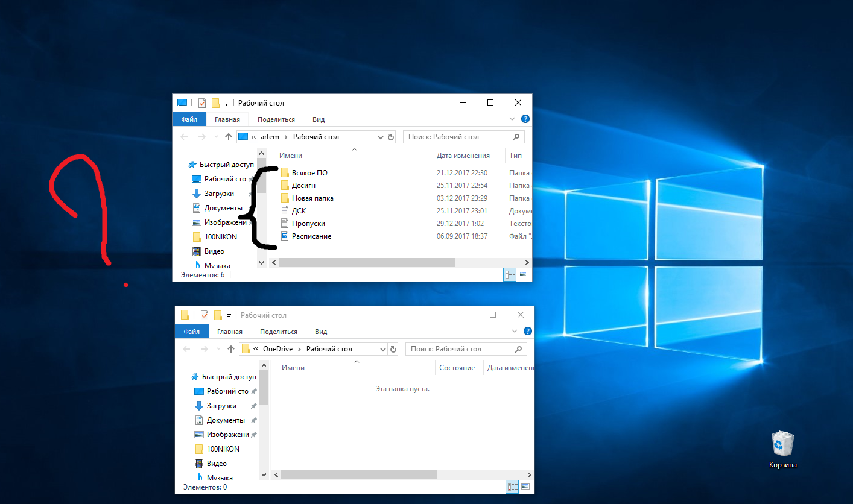Open 100NIKON folder in top window sidebar

pos(215,237)
